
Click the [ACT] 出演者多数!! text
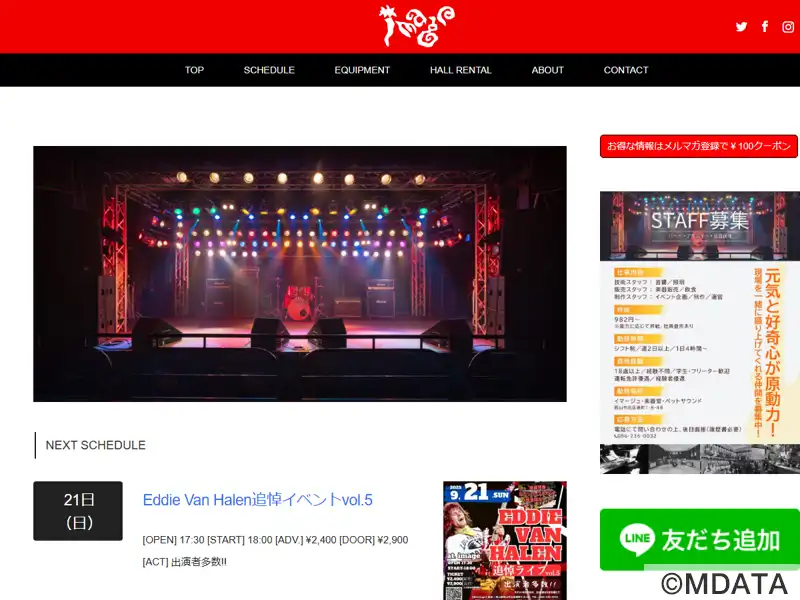(185, 562)
